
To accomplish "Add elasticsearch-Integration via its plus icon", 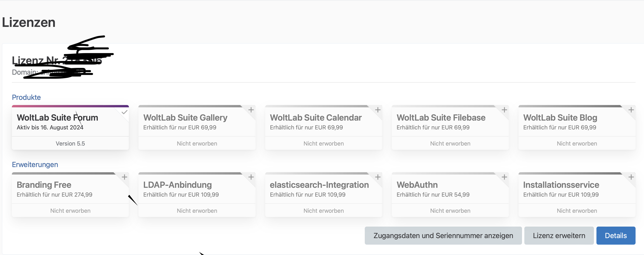I will click(378, 177).
